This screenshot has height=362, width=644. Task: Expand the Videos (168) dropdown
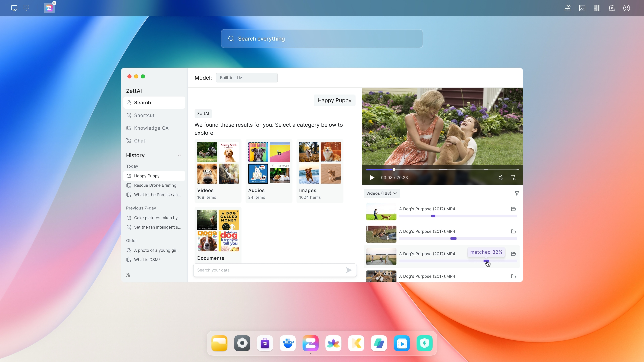pos(382,193)
